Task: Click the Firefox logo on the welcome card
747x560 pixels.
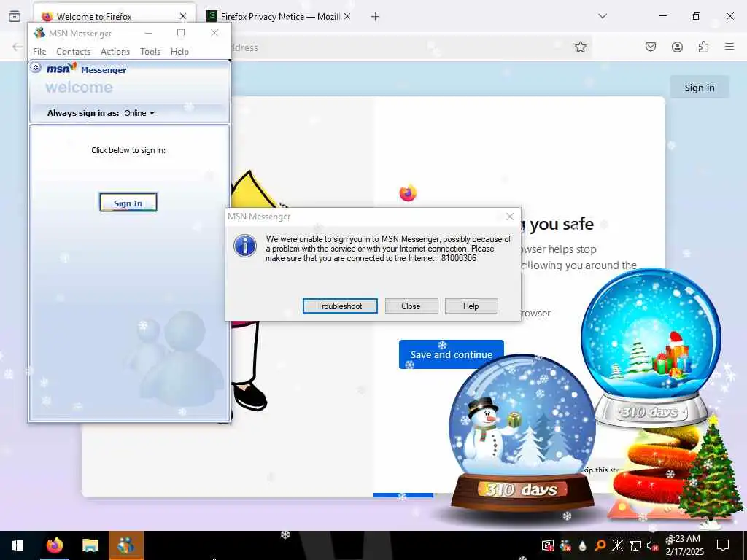Action: (408, 192)
